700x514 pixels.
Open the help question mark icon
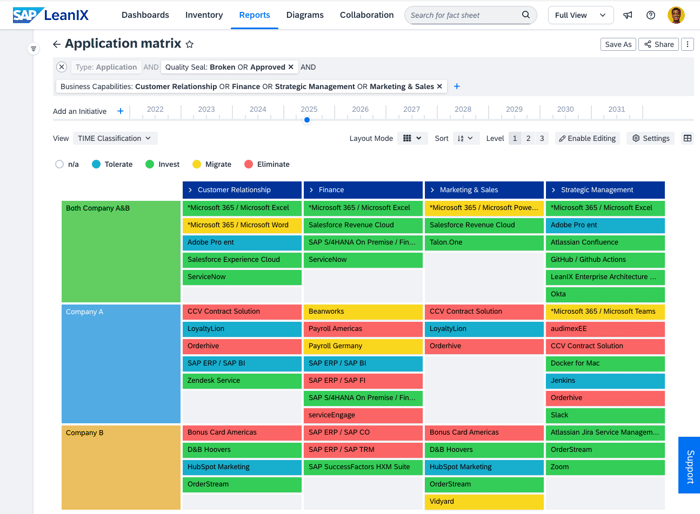click(x=650, y=15)
